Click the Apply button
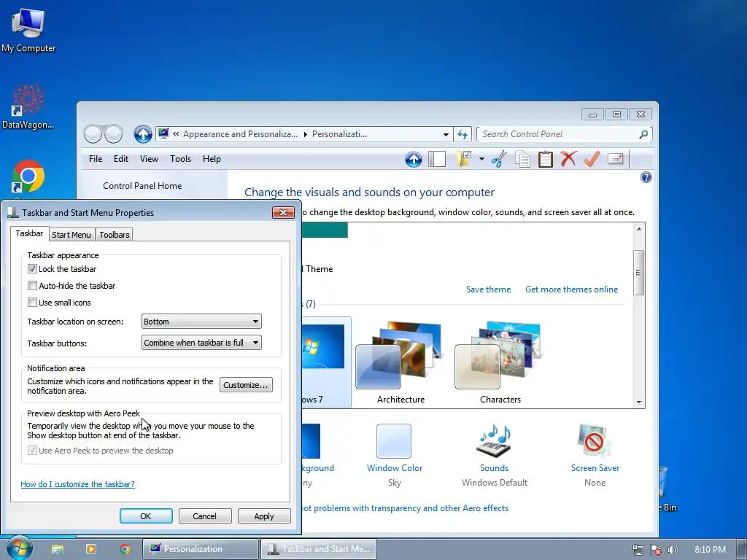Image resolution: width=747 pixels, height=560 pixels. (264, 516)
